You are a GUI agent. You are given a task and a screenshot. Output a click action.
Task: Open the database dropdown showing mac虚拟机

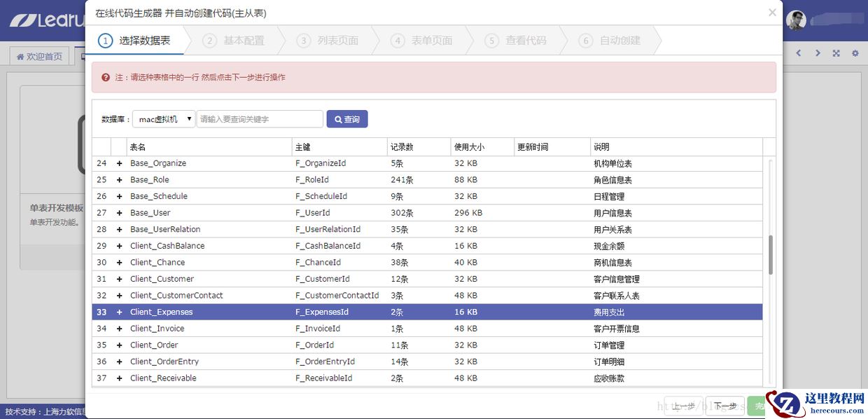pyautogui.click(x=164, y=119)
